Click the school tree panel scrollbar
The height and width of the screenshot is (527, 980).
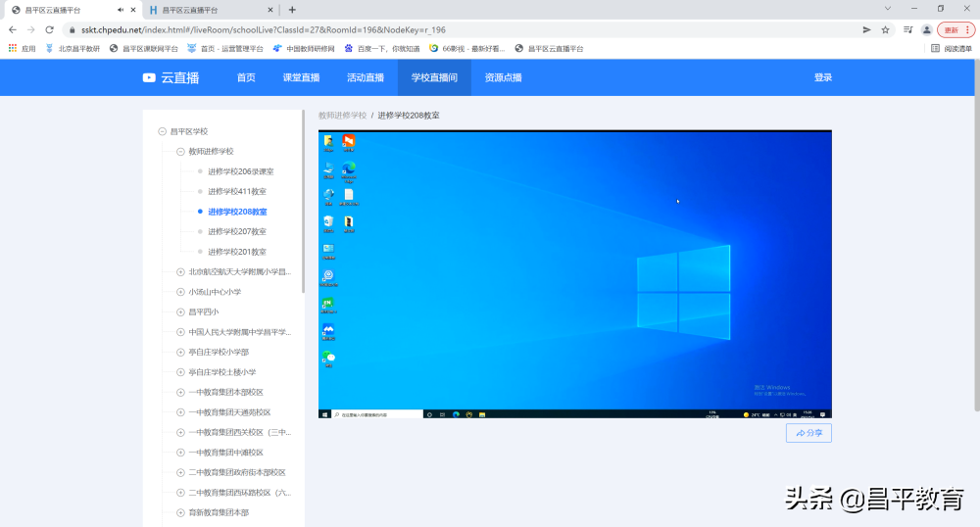303,201
